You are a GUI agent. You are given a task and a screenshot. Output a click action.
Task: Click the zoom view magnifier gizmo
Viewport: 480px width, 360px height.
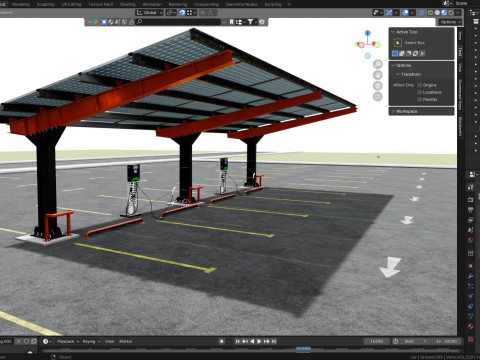tap(378, 64)
